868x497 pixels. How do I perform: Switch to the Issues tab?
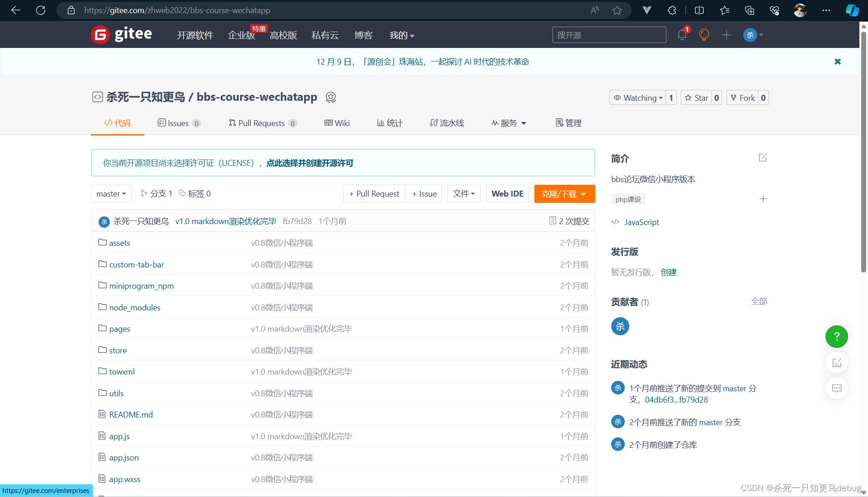coord(179,123)
